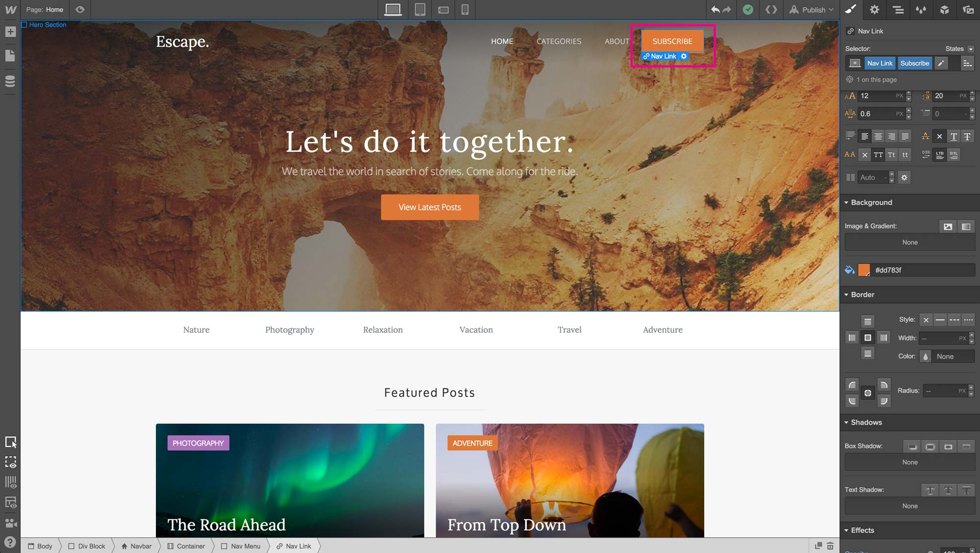Open the CMS Collections panel
The image size is (980, 553).
pyautogui.click(x=10, y=81)
